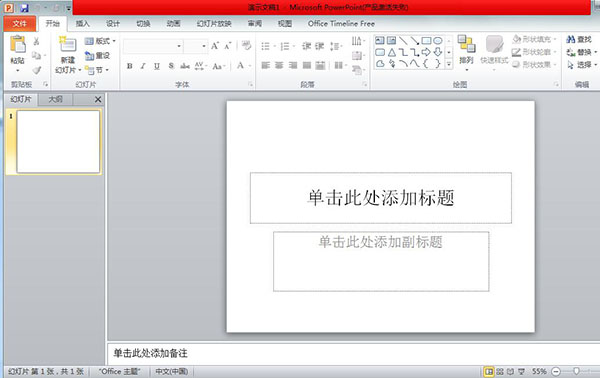
Task: Open the font size combo box
Action: (195, 46)
